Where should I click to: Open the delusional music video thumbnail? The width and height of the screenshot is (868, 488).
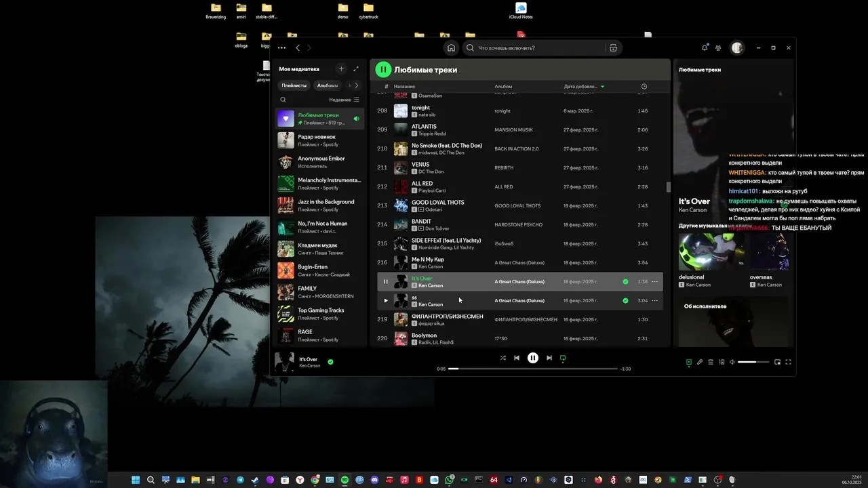click(711, 251)
